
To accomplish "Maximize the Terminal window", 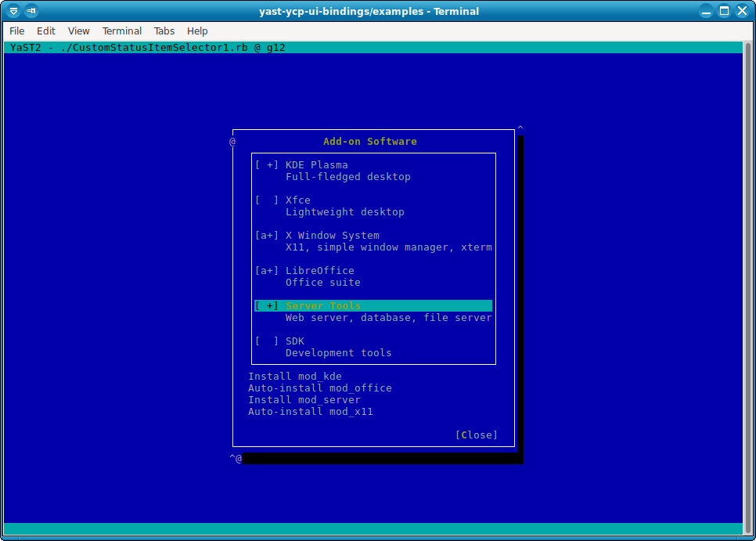I will 725,11.
